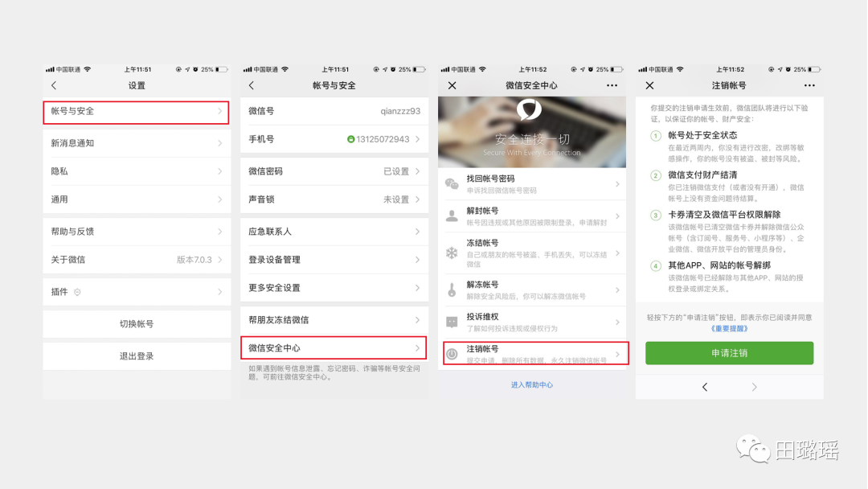Tap 帐号处于安全状态 heading
This screenshot has width=868, height=489.
pos(702,135)
